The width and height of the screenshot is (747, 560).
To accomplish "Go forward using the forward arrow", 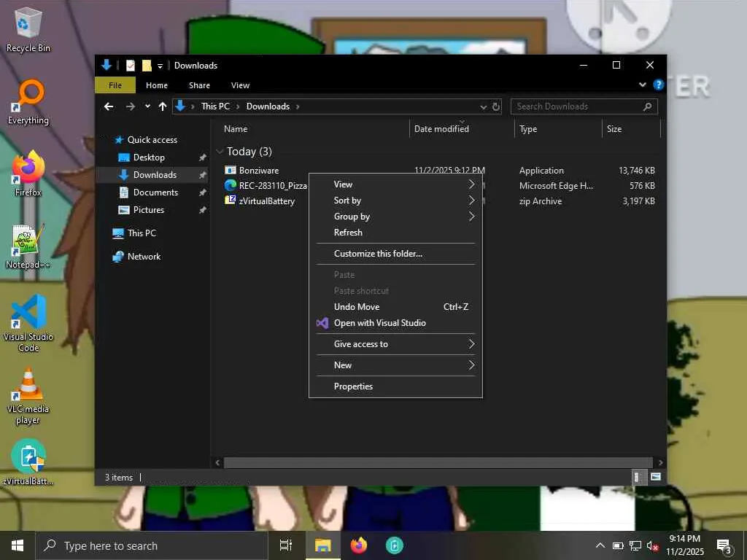I will pyautogui.click(x=130, y=106).
